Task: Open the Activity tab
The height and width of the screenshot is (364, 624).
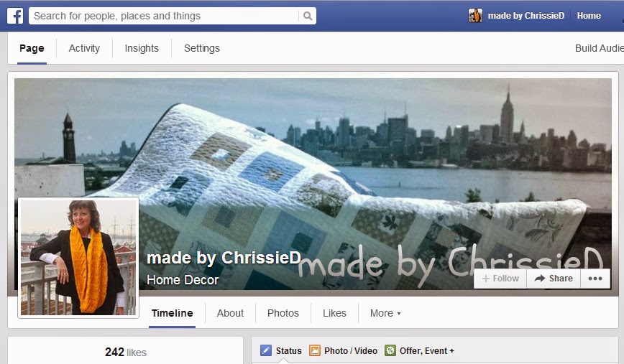Action: (x=84, y=48)
